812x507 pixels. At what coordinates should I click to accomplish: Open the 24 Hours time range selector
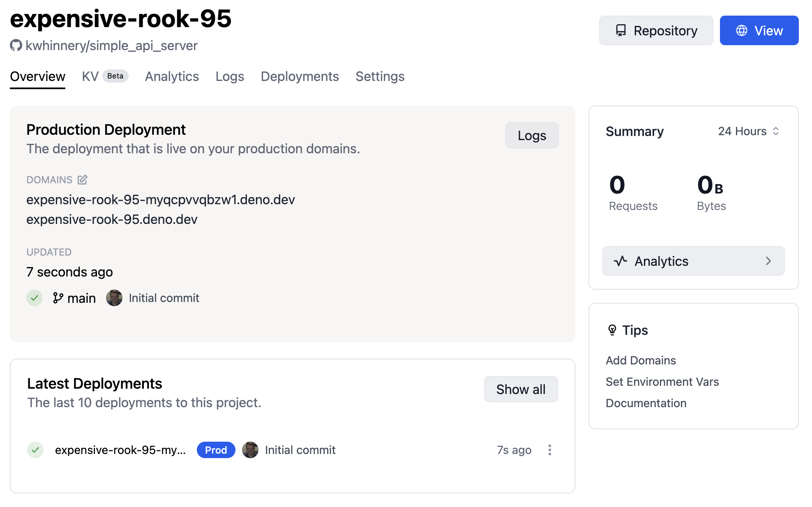click(x=747, y=131)
